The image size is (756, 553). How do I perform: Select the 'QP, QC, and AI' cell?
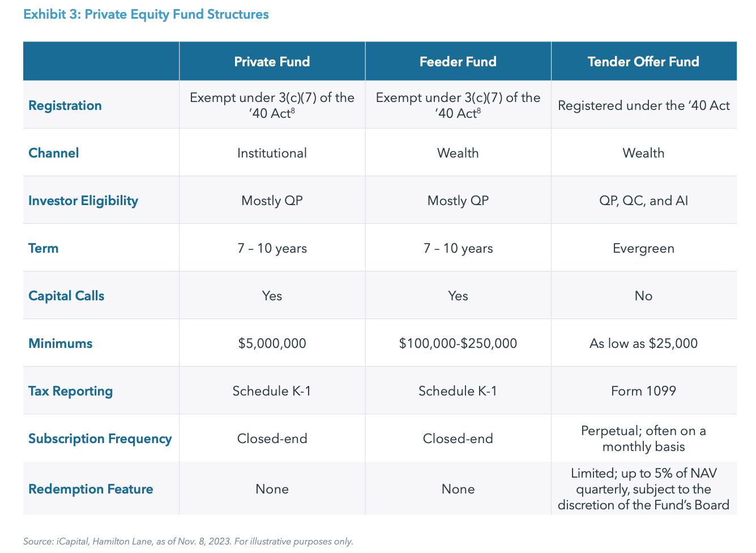click(x=643, y=201)
